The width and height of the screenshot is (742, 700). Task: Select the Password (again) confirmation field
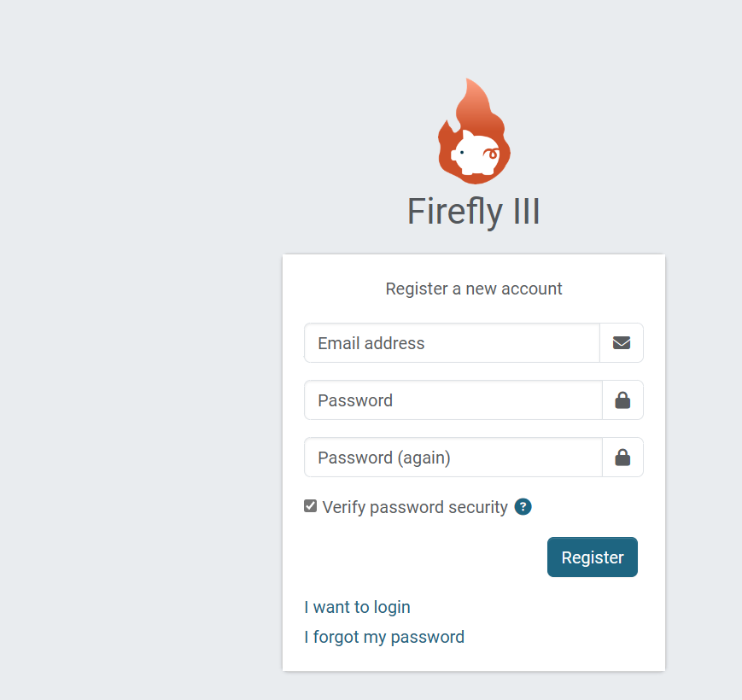tap(453, 458)
